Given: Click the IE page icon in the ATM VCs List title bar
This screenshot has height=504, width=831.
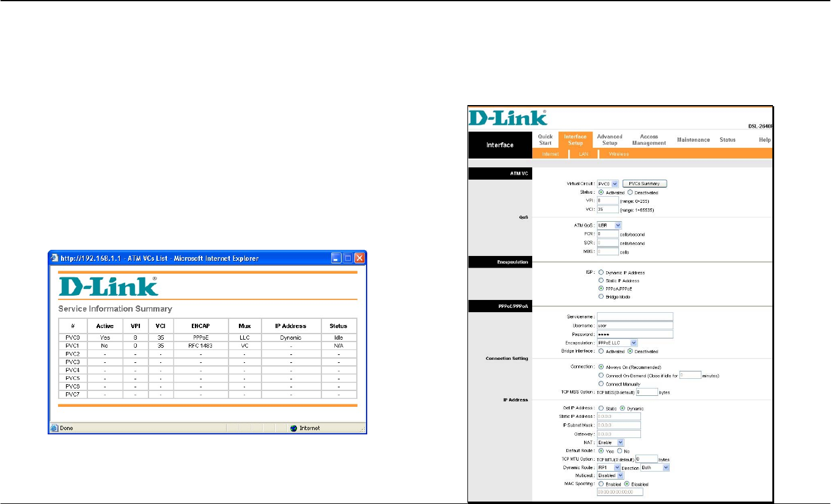Looking at the screenshot, I should pyautogui.click(x=54, y=258).
